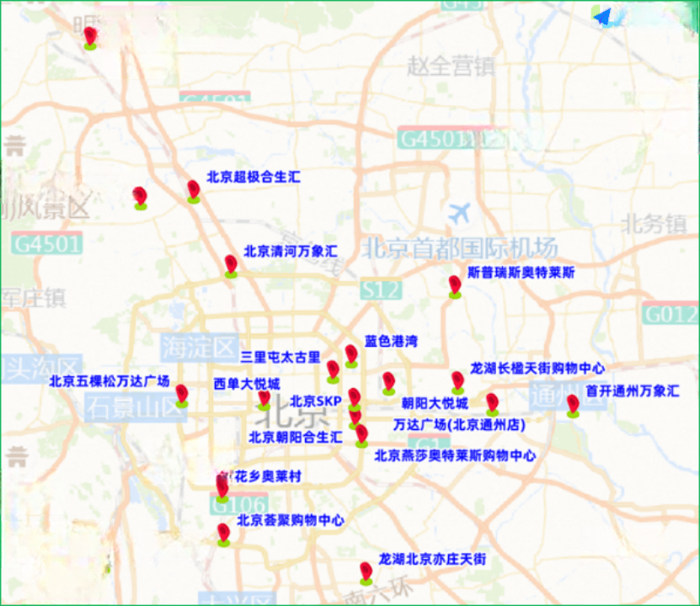The image size is (700, 606).
Task: Open the 北京荟聚购物中心 map pin
Action: pyautogui.click(x=223, y=535)
